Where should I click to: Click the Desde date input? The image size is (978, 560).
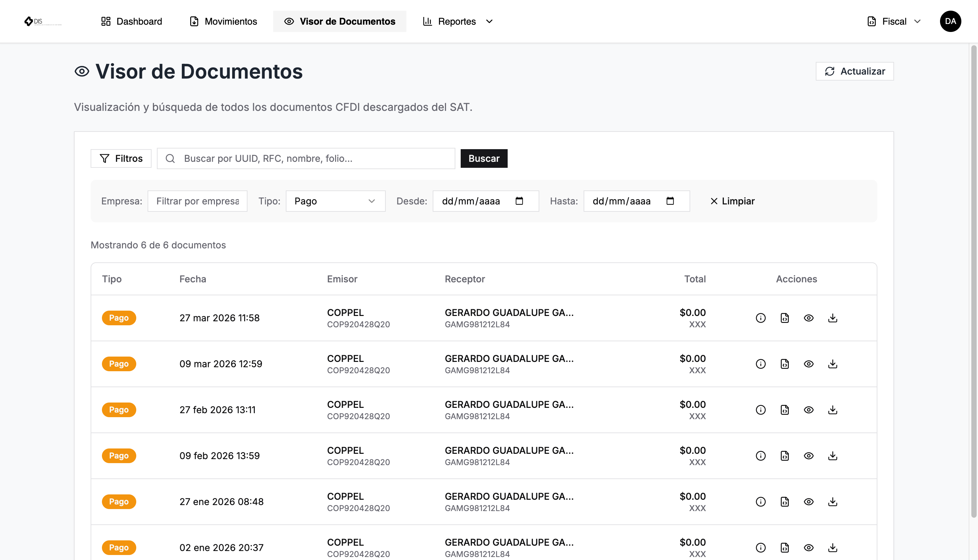(x=486, y=201)
